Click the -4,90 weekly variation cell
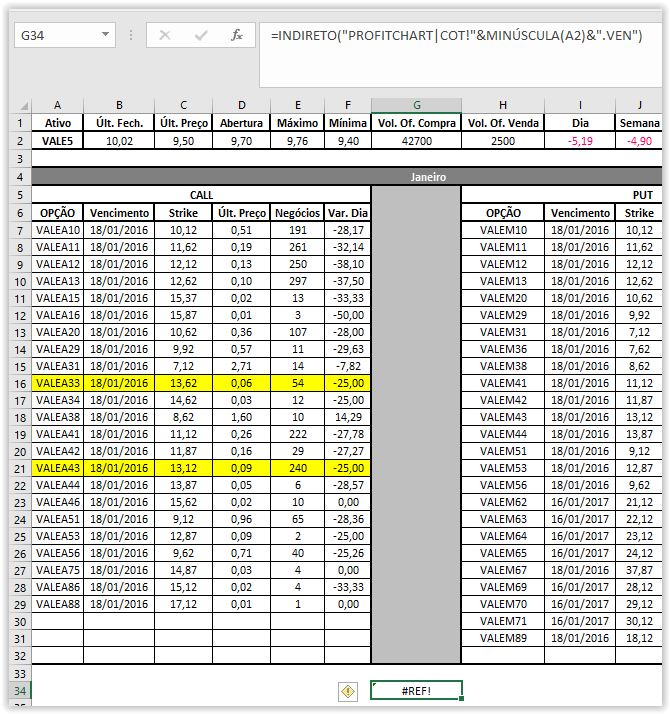Image resolution: width=670 pixels, height=714 pixels. [x=639, y=141]
